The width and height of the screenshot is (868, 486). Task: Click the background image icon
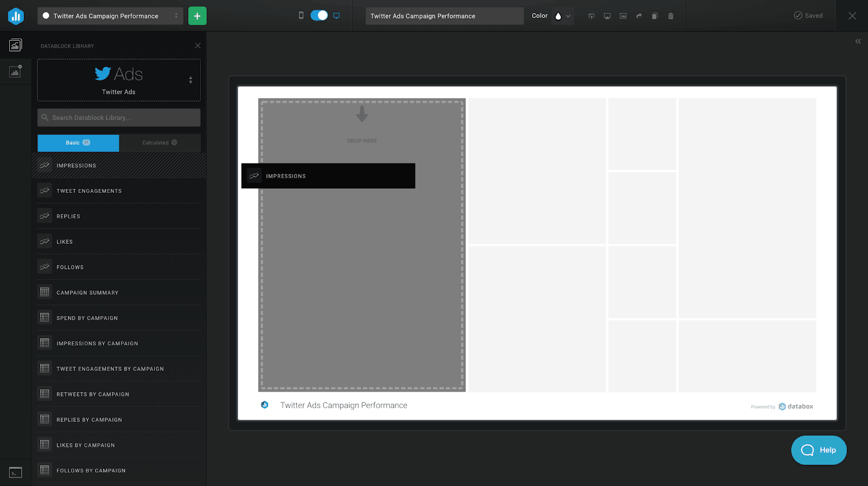click(x=623, y=16)
